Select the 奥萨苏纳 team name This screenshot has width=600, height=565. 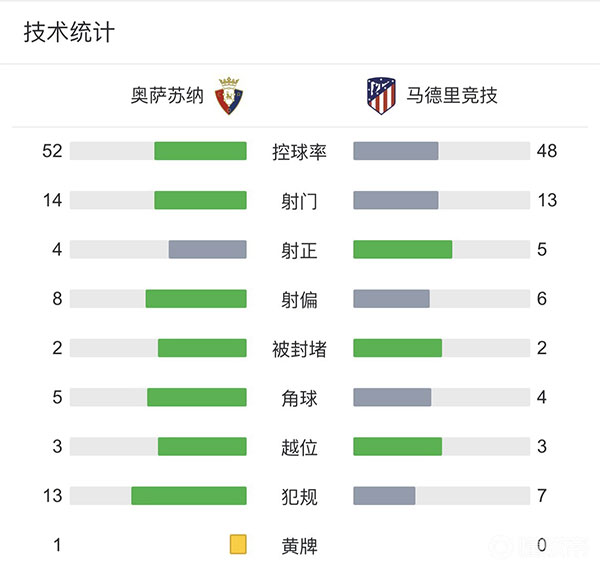pyautogui.click(x=167, y=96)
